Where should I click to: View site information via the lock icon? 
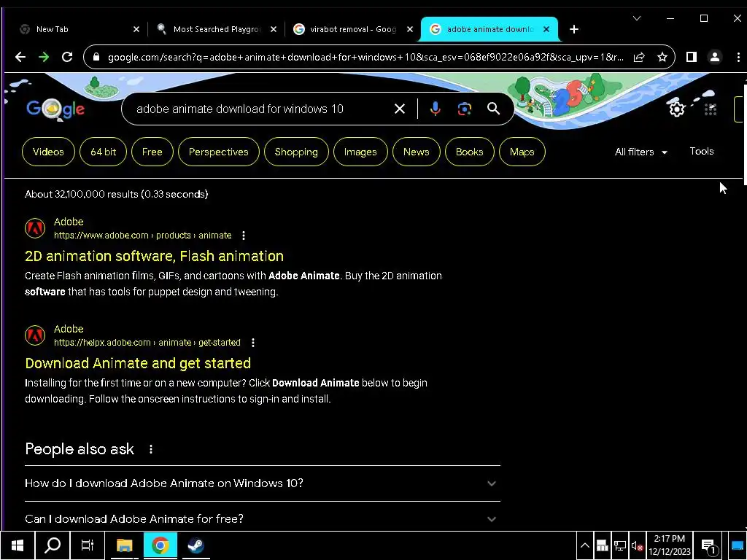point(96,57)
